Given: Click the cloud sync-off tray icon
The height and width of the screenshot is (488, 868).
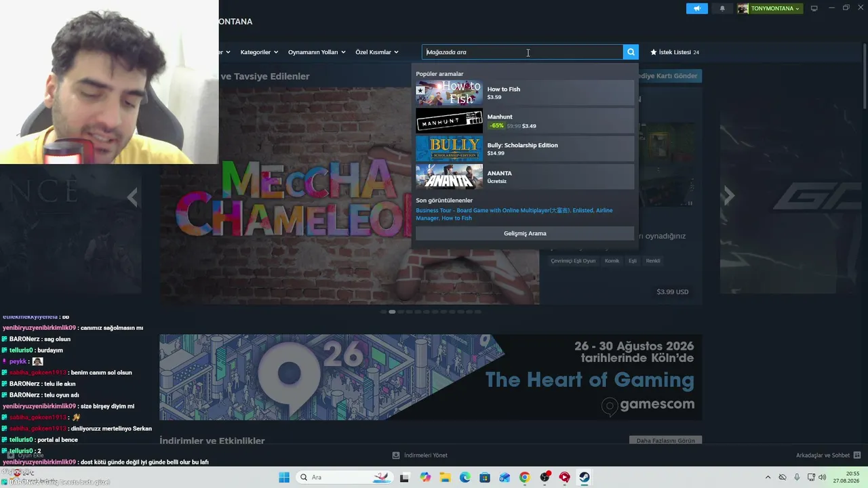Looking at the screenshot, I should pyautogui.click(x=783, y=477).
